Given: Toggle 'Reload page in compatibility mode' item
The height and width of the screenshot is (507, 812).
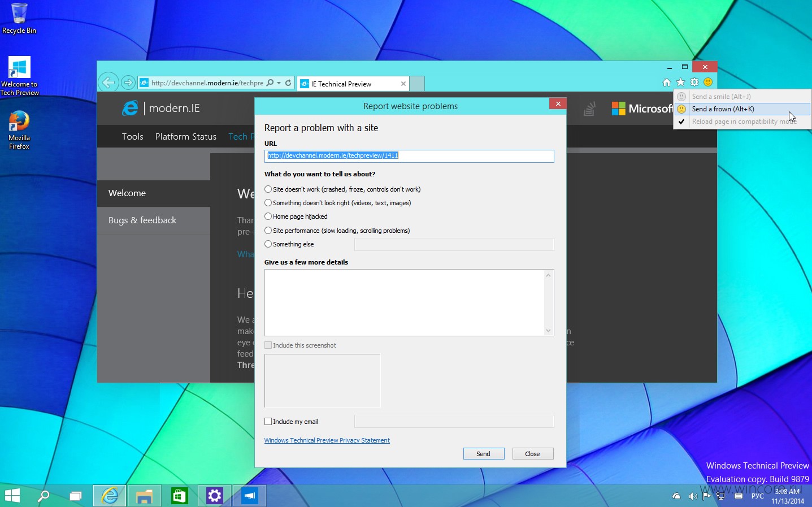Looking at the screenshot, I should click(742, 122).
